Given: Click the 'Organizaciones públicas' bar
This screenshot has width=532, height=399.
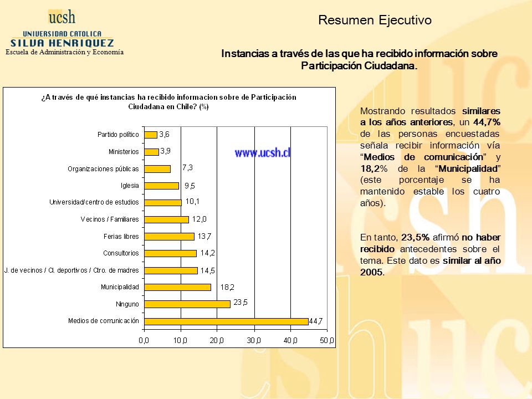Looking at the screenshot, I should 157,168.
